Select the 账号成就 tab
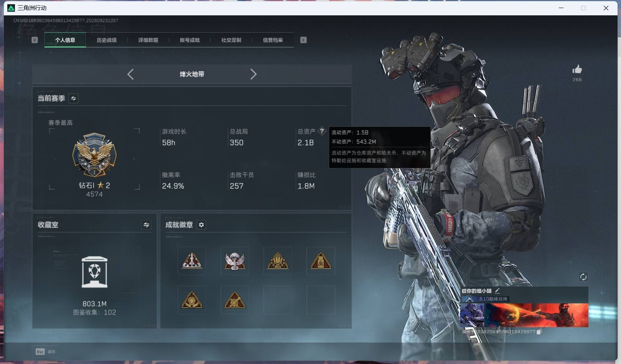Image resolution: width=621 pixels, height=364 pixels. [189, 40]
